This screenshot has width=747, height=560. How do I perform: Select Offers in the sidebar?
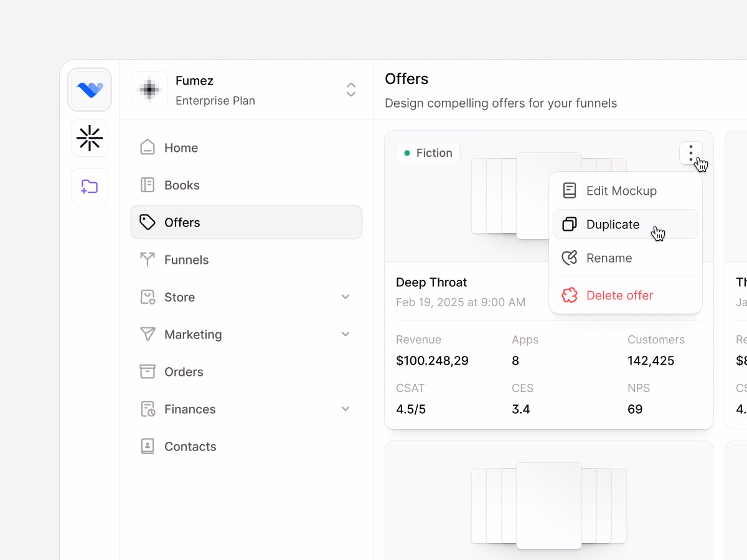(x=247, y=222)
